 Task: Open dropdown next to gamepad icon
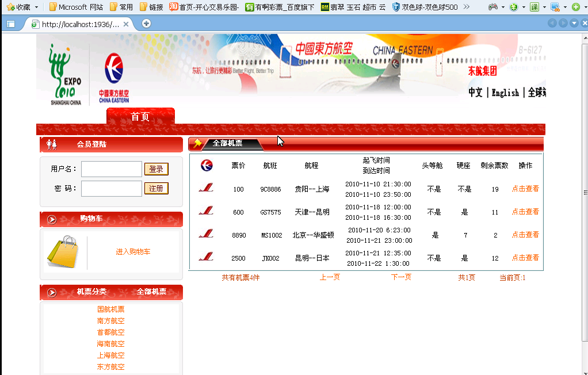(x=503, y=7)
